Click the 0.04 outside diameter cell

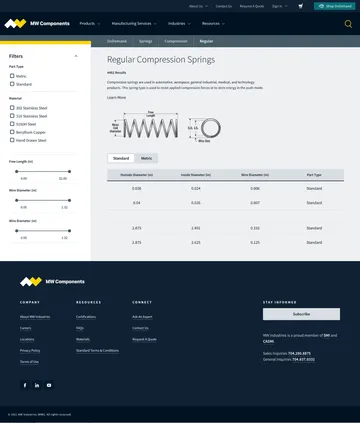137,203
